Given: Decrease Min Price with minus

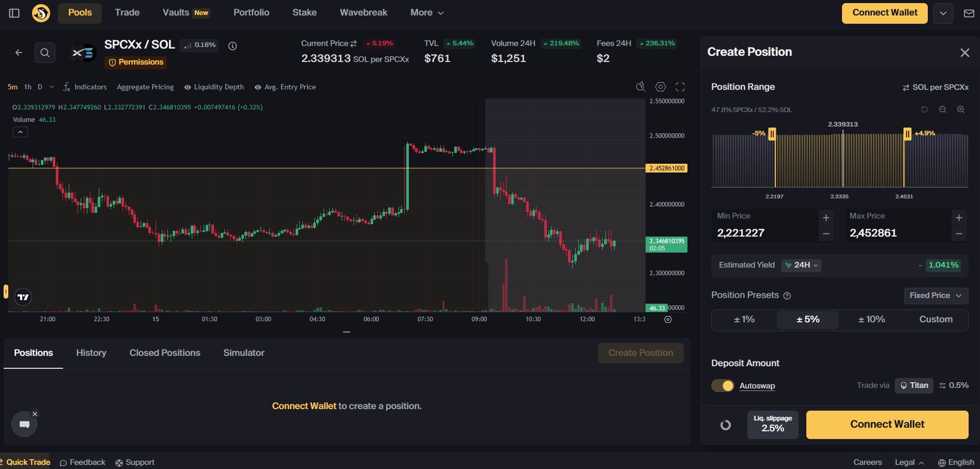Looking at the screenshot, I should click(x=826, y=234).
